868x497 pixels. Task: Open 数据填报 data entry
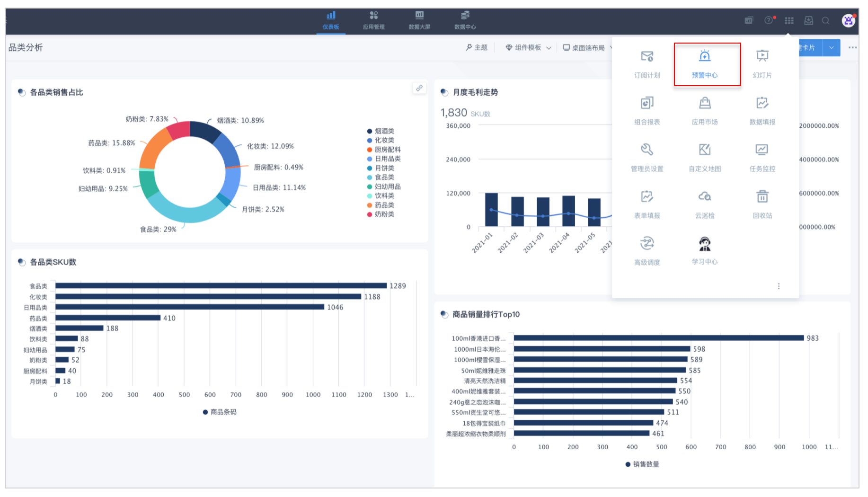pos(762,111)
